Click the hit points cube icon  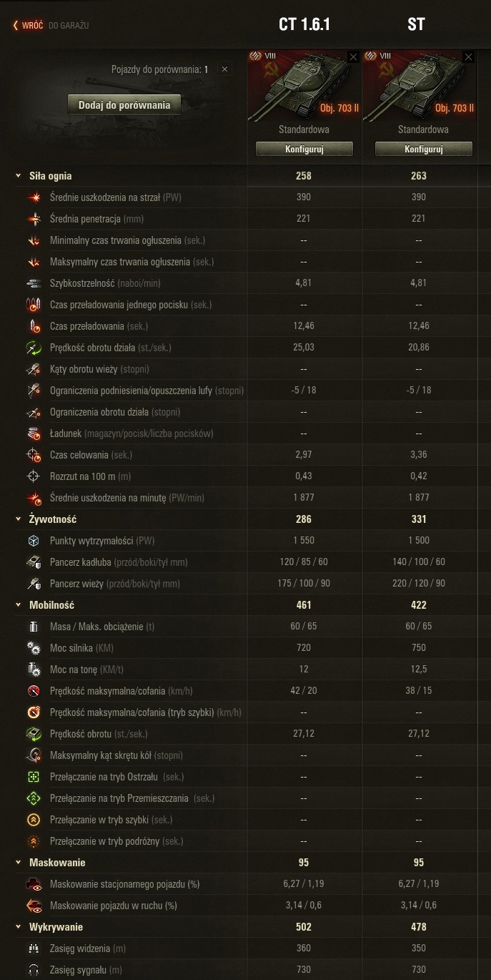[34, 541]
